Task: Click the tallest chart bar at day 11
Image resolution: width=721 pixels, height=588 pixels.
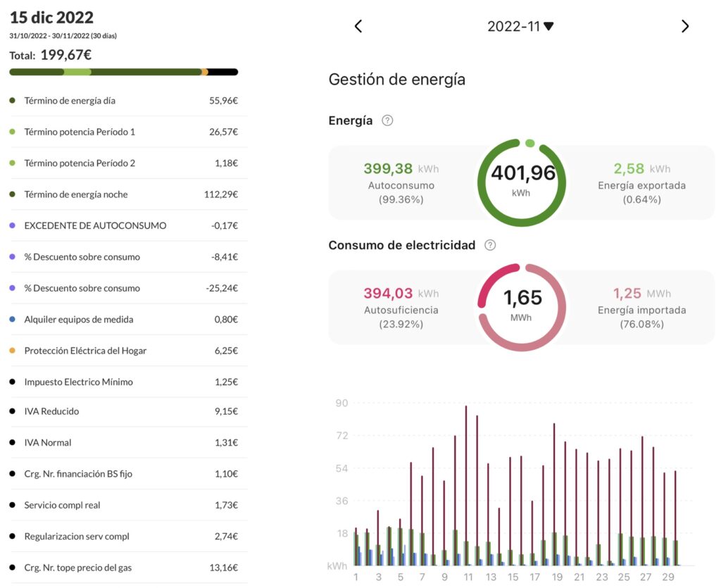Action: [466, 486]
